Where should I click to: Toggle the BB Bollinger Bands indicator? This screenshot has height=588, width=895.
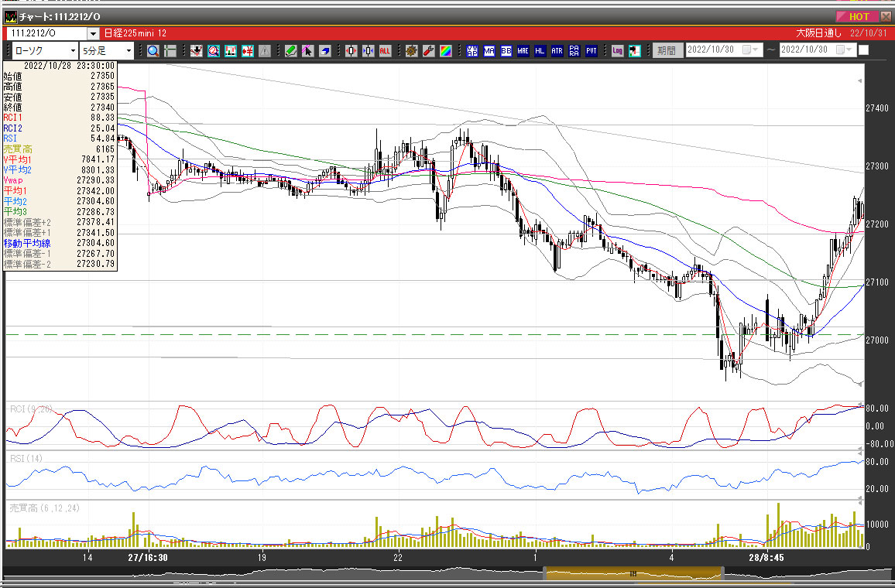coord(506,51)
